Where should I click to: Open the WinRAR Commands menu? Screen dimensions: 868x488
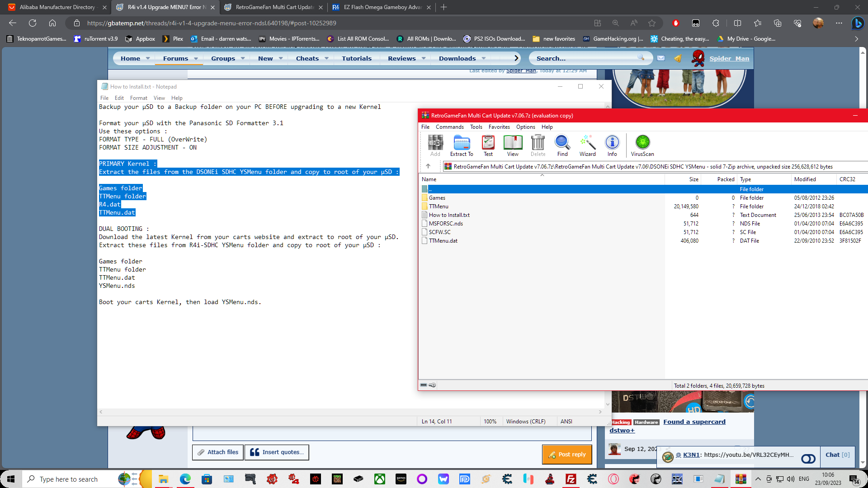click(x=450, y=127)
